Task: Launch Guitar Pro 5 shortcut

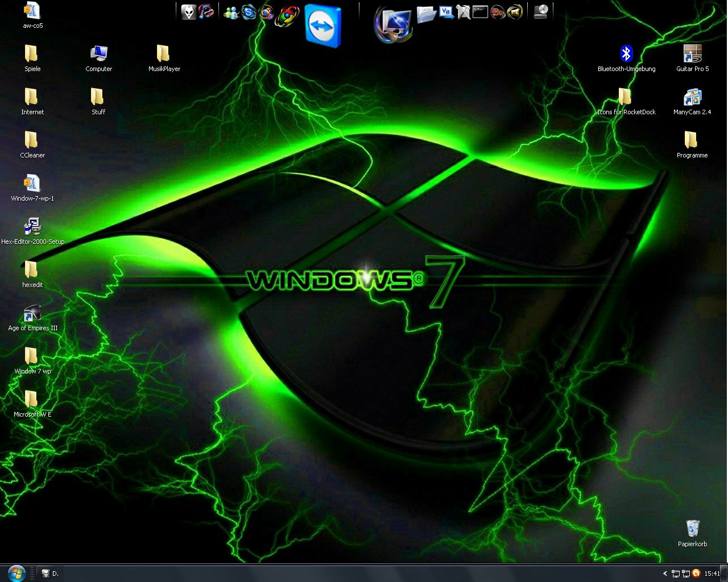Action: (692, 59)
